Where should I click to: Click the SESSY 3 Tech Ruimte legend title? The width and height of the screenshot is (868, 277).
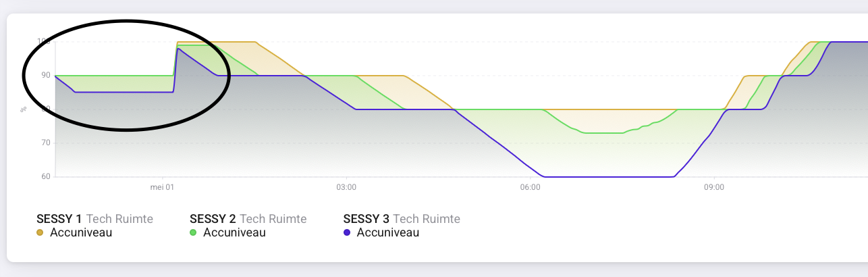pos(402,219)
